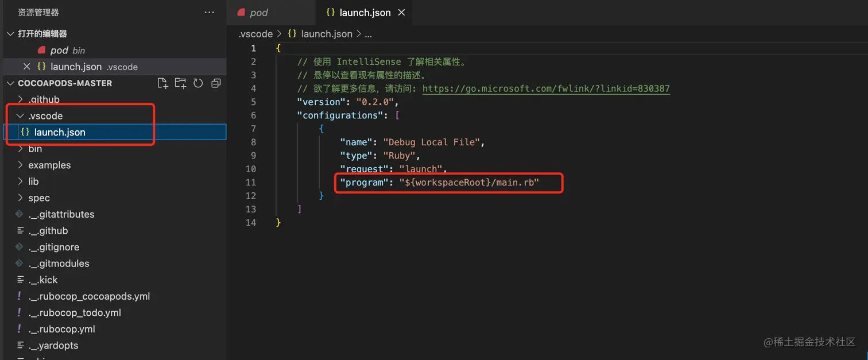The width and height of the screenshot is (868, 360).
Task: Open the go.microsoft.com fwlink URL
Action: coord(546,88)
